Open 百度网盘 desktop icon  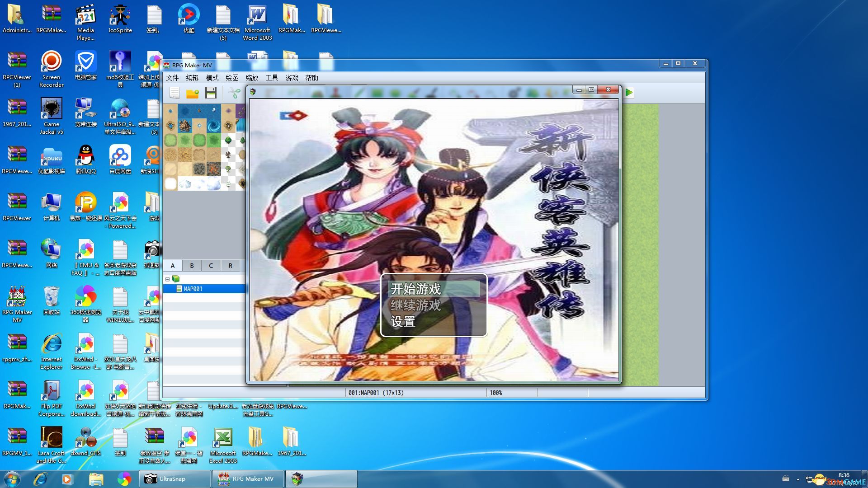pos(120,160)
